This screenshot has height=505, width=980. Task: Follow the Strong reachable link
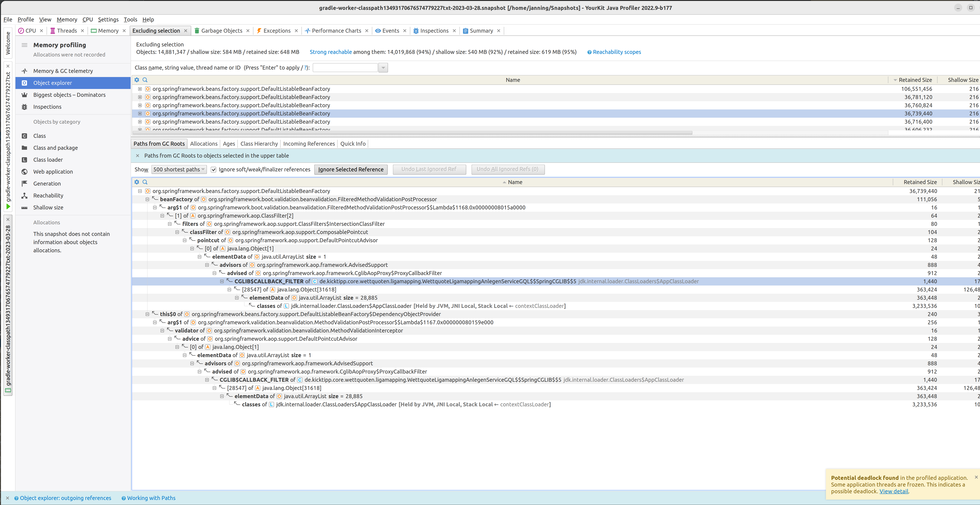[331, 52]
